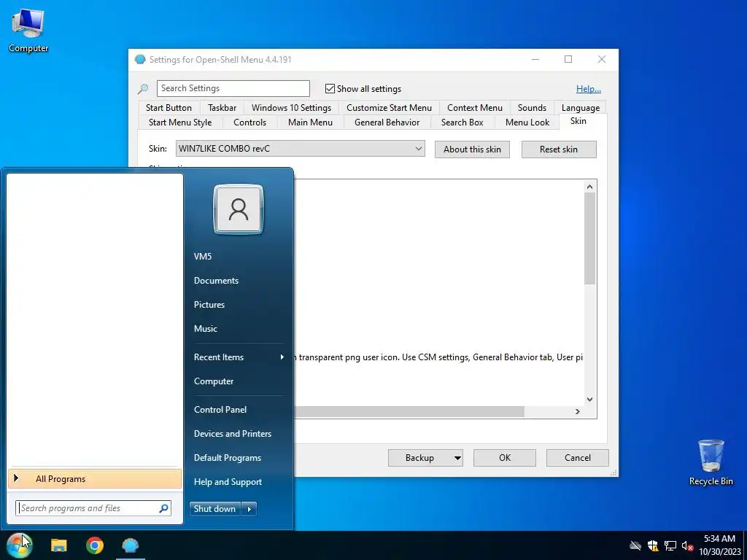Click the search magnifier icon in Settings window

click(x=143, y=88)
